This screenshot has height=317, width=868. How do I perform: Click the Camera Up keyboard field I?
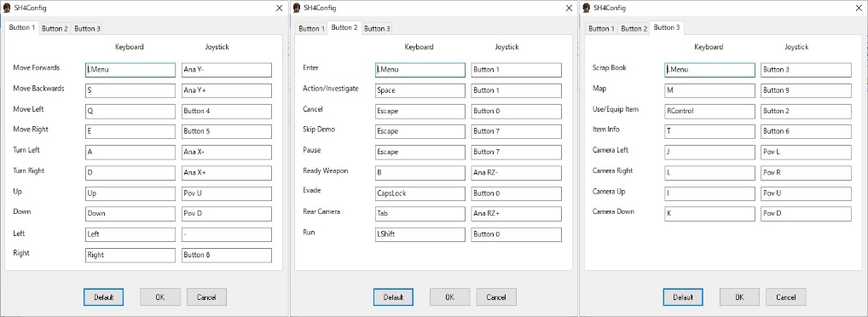click(710, 193)
